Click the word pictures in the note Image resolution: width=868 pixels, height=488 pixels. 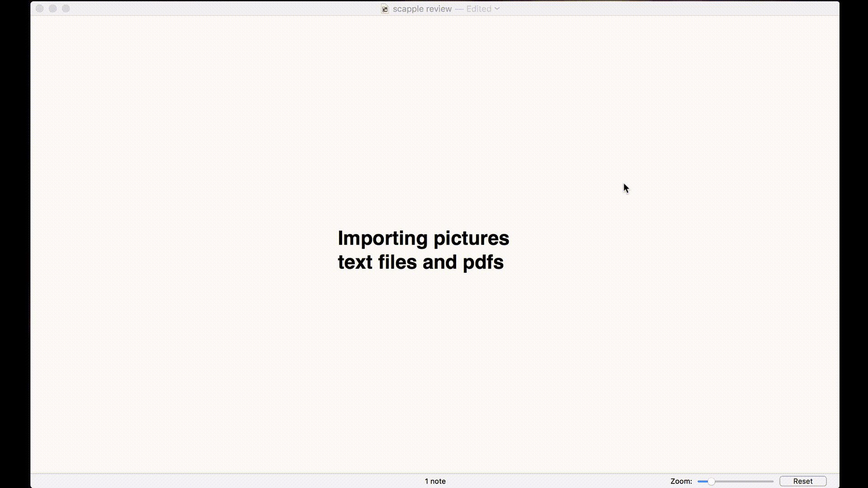[x=471, y=239]
